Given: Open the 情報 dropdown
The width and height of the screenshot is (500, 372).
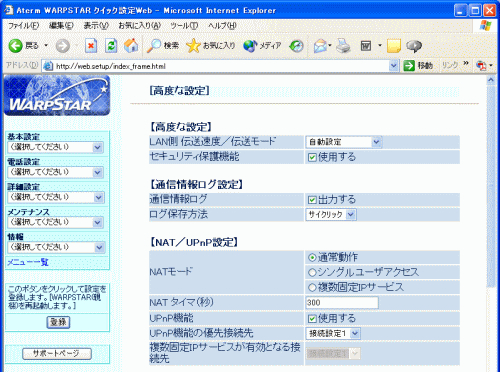Looking at the screenshot, I should coord(56,247).
